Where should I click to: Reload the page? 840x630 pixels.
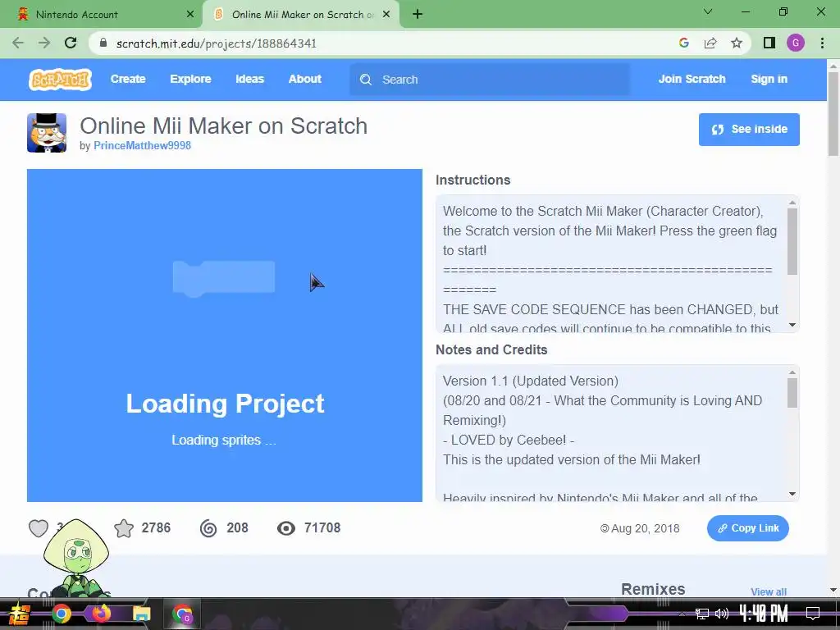pos(71,43)
